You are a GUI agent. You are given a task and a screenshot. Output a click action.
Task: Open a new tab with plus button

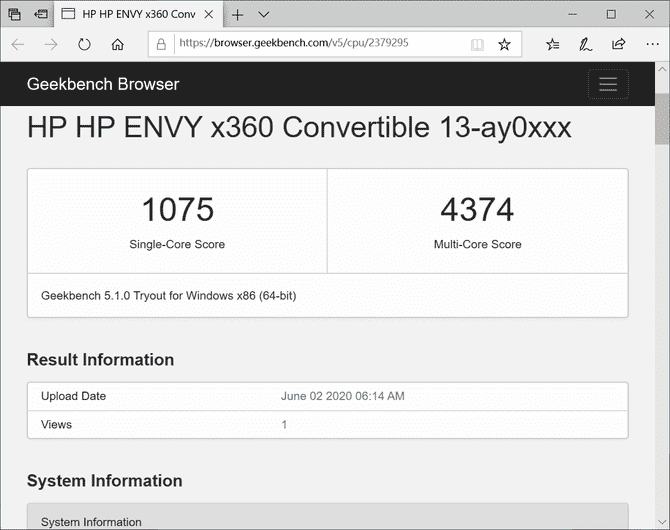[238, 15]
